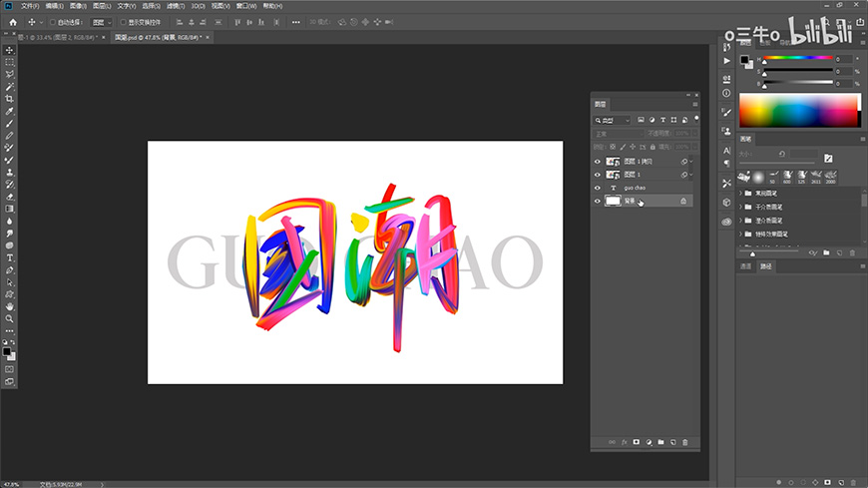Select the Horizontal Type tool

click(10, 257)
